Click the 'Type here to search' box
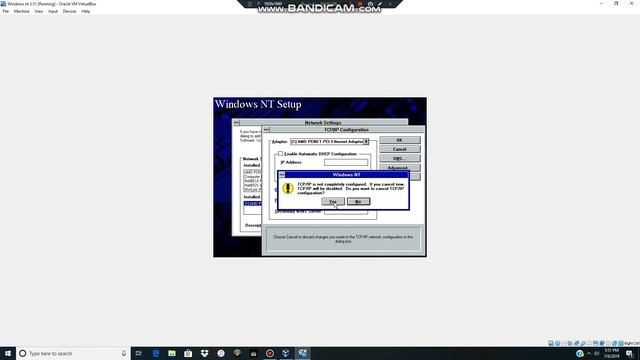 [73, 353]
